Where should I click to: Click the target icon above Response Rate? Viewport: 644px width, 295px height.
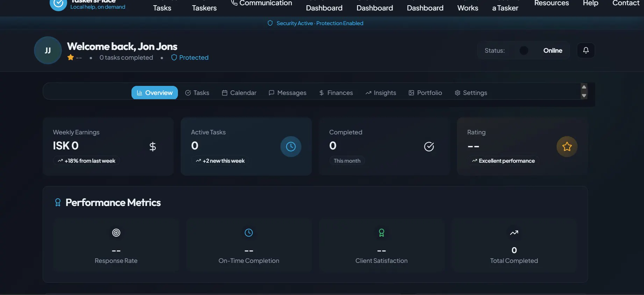116,233
